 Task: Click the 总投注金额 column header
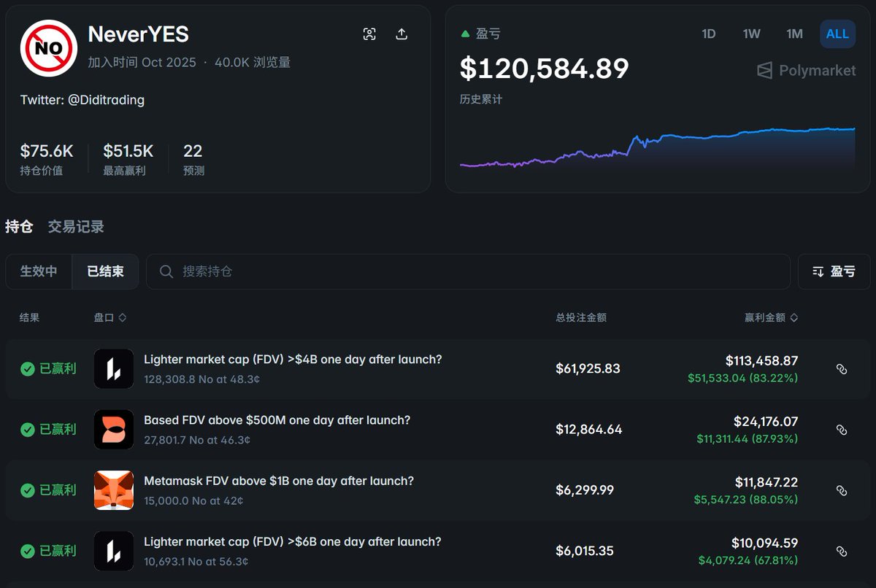coord(581,317)
